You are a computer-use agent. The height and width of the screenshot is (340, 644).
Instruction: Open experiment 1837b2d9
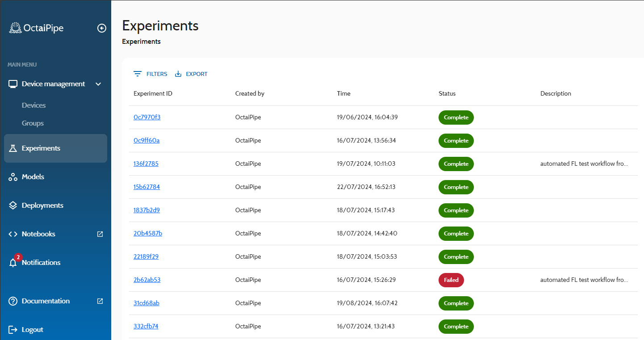click(x=146, y=210)
